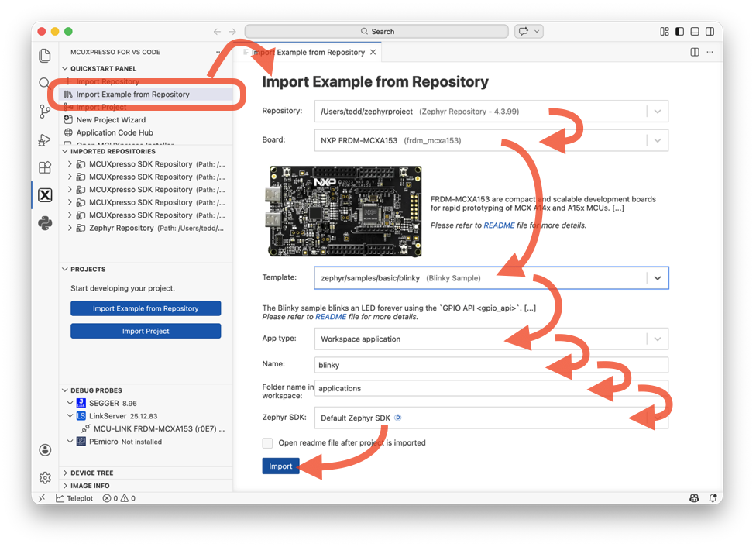This screenshot has height=547, width=756.
Task: Click the SEGGER J-Link probe icon
Action: click(81, 403)
